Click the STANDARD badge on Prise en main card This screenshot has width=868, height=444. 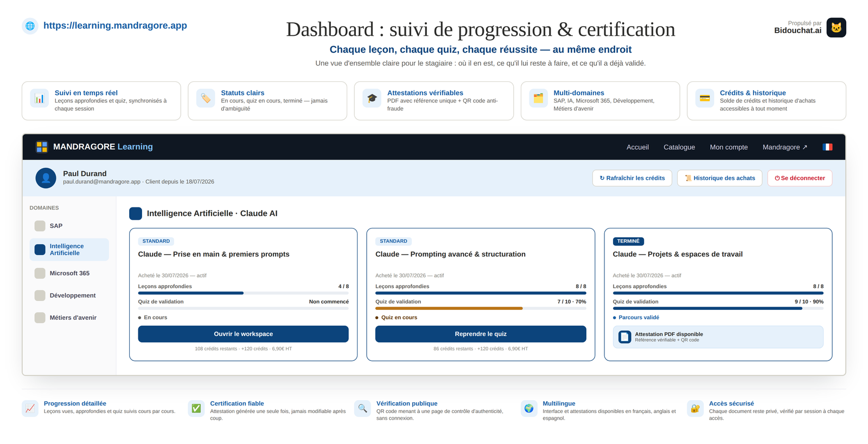[x=156, y=241]
